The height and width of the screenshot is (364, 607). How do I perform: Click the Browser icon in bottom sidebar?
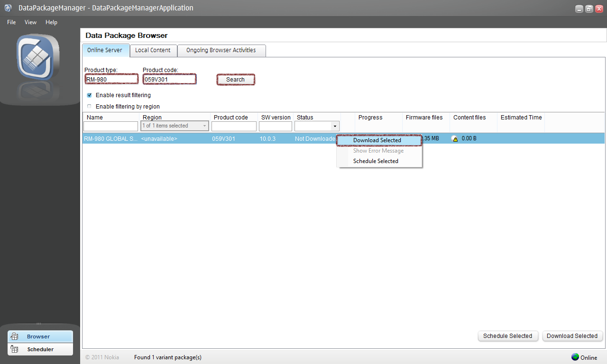14,337
